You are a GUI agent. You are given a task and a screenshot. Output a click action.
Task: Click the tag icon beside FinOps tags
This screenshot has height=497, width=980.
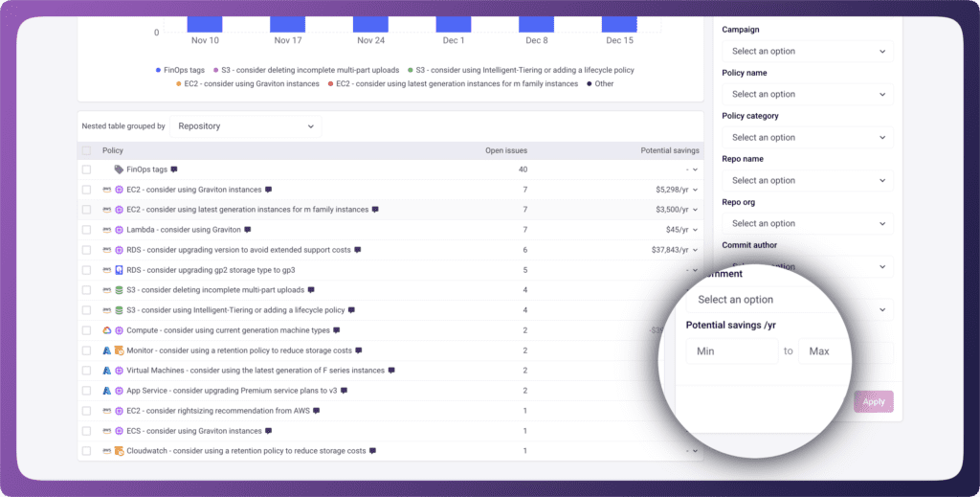point(119,169)
